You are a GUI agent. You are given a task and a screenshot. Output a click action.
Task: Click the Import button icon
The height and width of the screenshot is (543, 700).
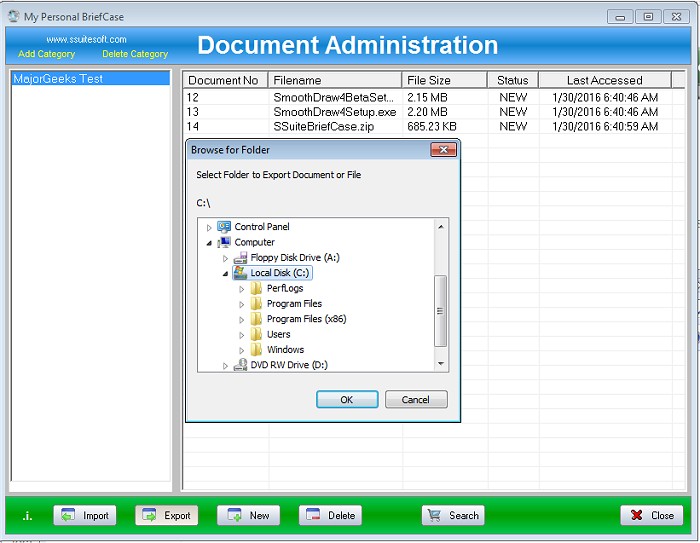pyautogui.click(x=68, y=515)
